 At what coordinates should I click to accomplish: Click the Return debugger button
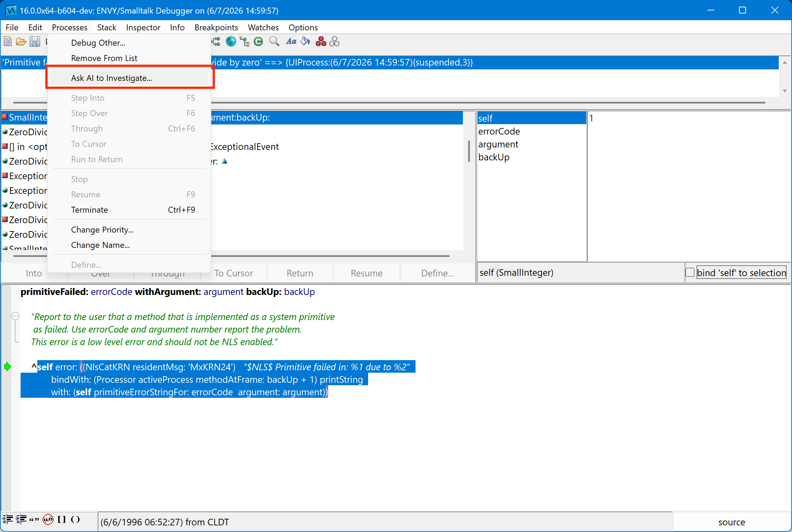(x=300, y=273)
